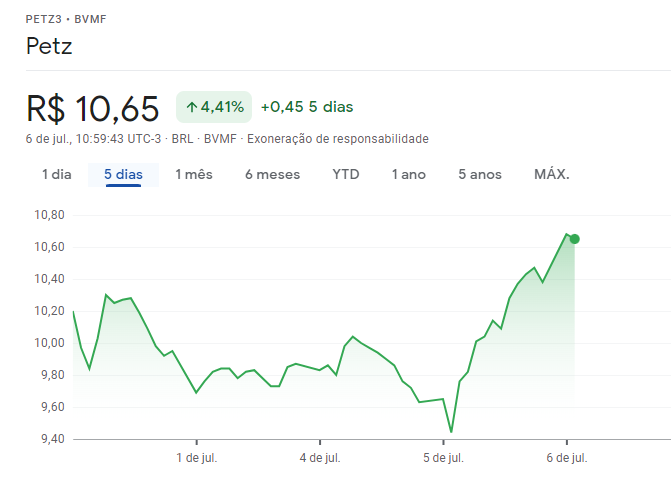Viewport: 671px width, 484px height.
Task: Open the YTD chart range
Action: point(346,174)
